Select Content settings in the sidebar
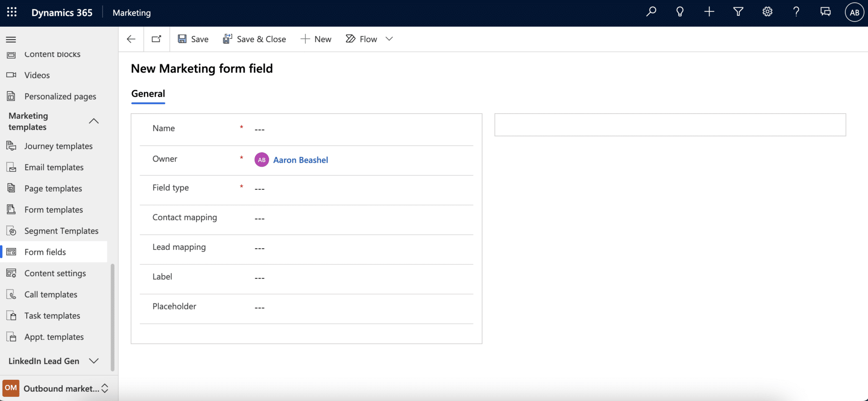 (55, 273)
